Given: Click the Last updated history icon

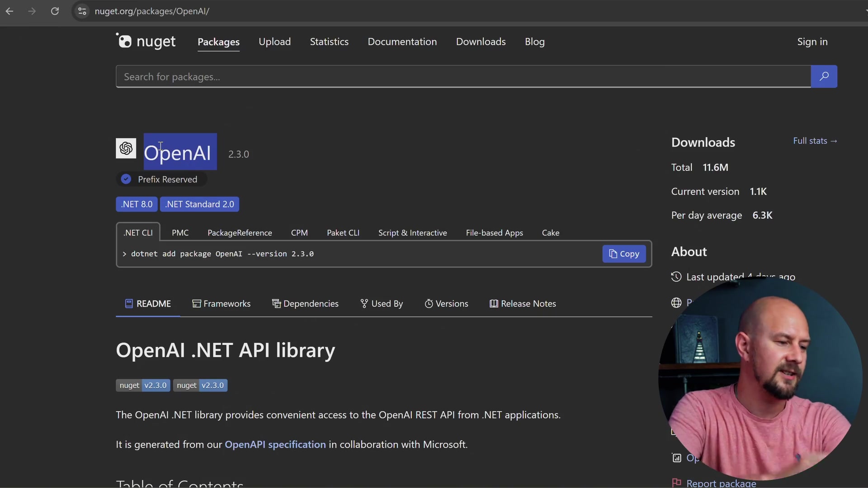Looking at the screenshot, I should tap(676, 277).
